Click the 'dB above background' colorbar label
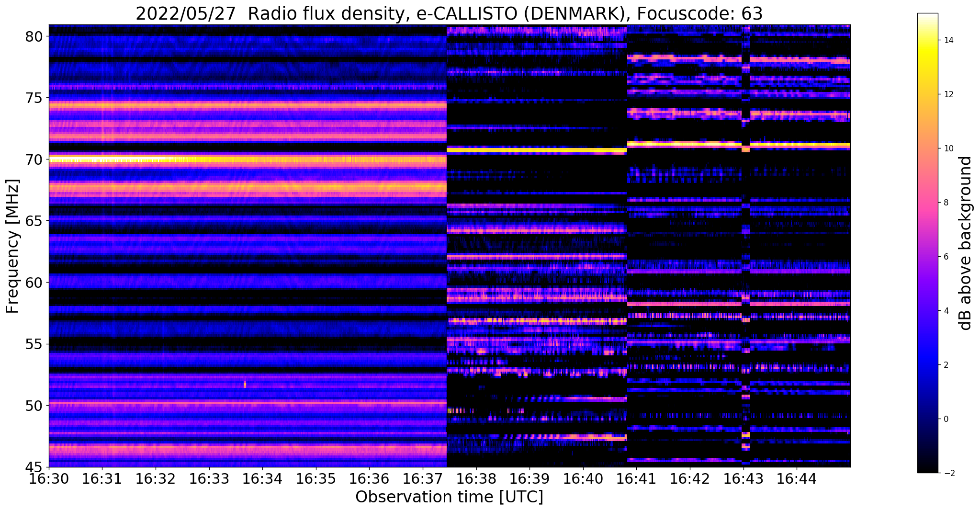The image size is (980, 511). coord(966,243)
